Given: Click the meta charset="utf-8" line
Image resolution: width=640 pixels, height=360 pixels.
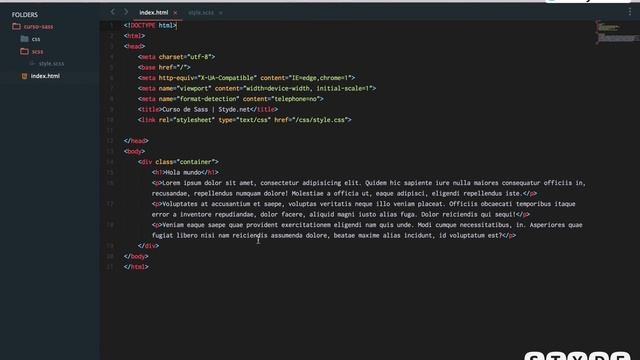Looking at the screenshot, I should coord(176,57).
